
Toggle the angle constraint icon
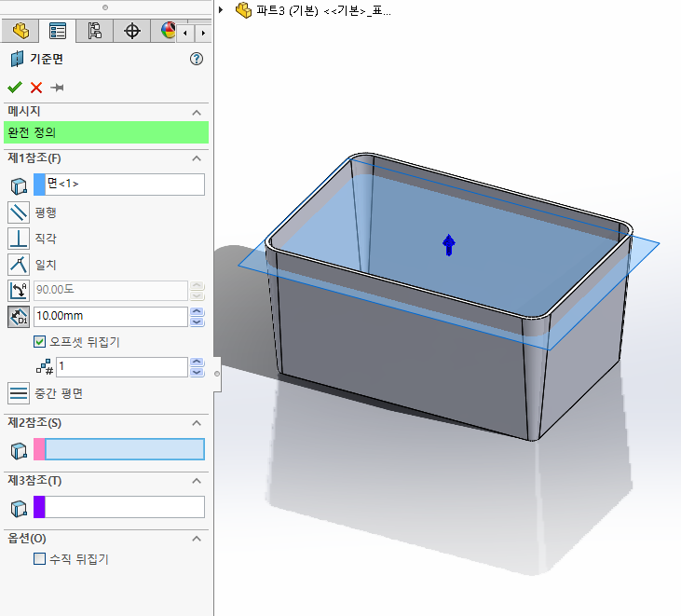(19, 290)
